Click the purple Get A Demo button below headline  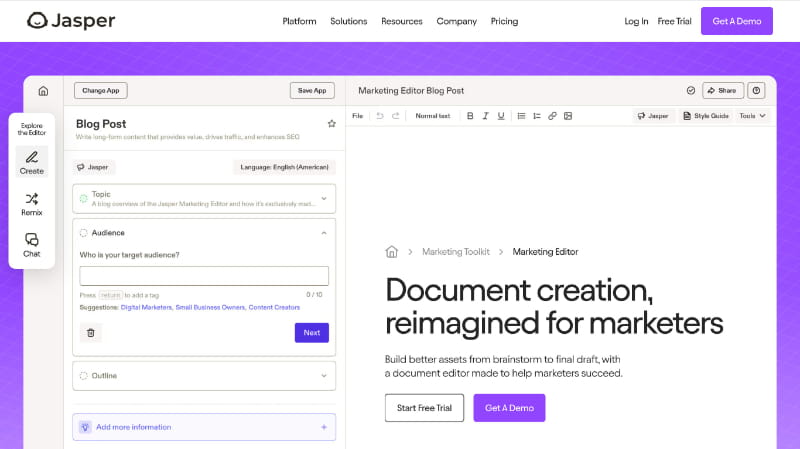pos(509,408)
